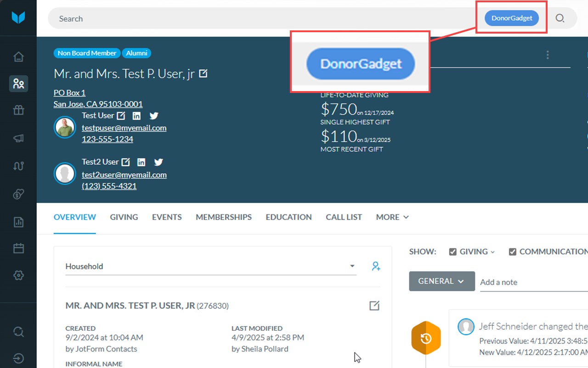Click the orange history hexagon timeline icon

click(426, 338)
